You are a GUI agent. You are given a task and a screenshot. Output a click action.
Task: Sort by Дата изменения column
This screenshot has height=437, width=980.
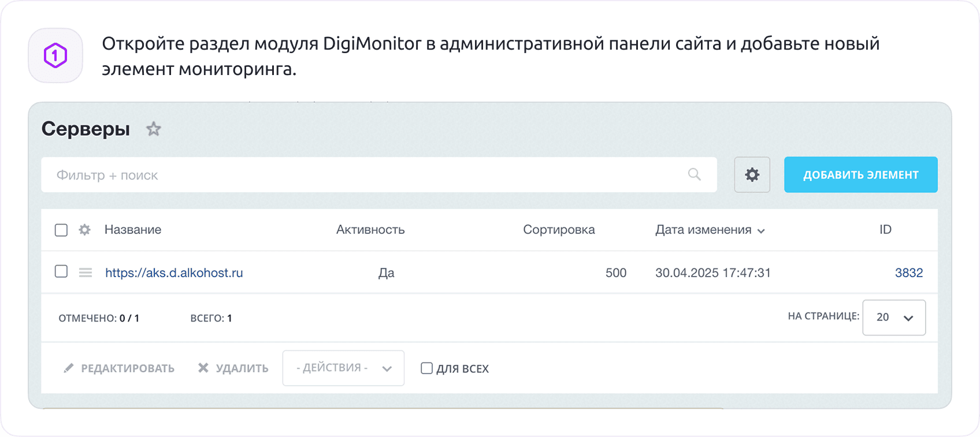click(x=710, y=230)
